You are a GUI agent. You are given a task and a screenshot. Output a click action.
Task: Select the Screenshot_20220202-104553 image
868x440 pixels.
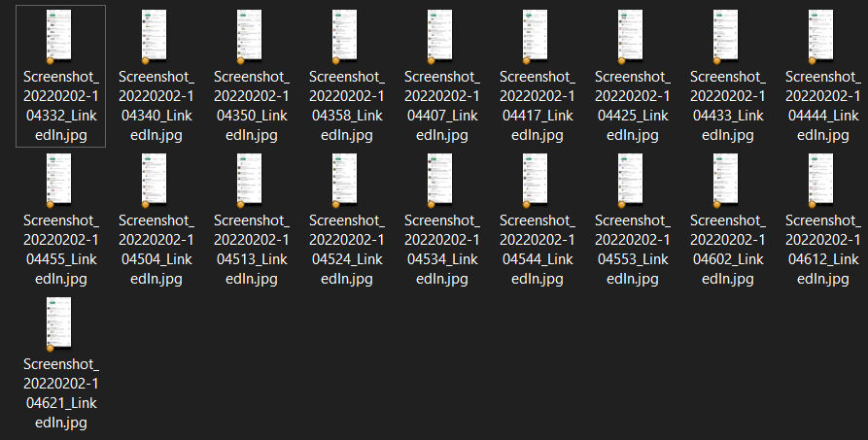pyautogui.click(x=632, y=180)
